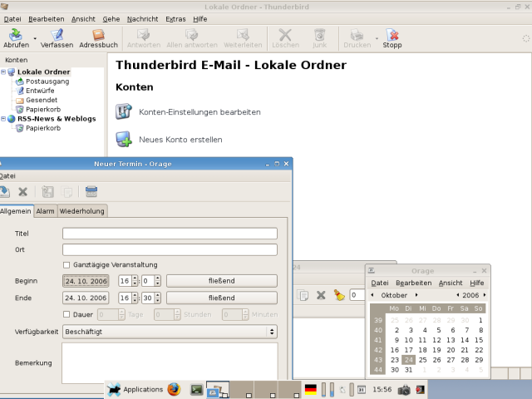Click the Ort input field

click(x=170, y=249)
